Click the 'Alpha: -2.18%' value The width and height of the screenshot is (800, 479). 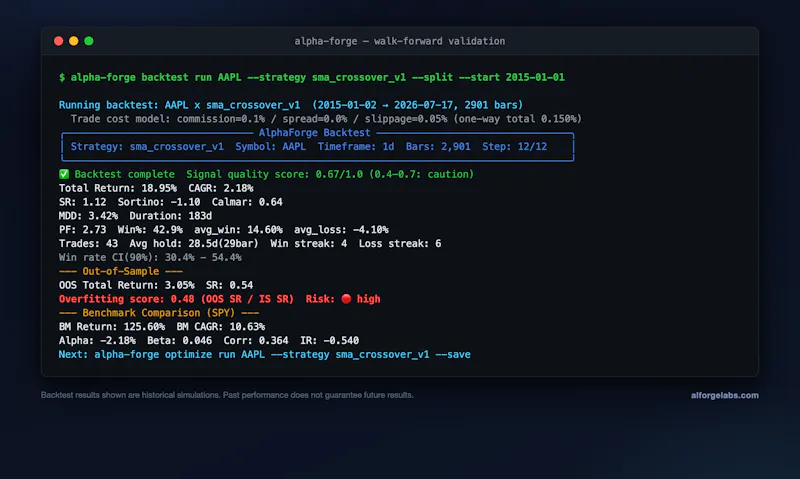tap(97, 340)
